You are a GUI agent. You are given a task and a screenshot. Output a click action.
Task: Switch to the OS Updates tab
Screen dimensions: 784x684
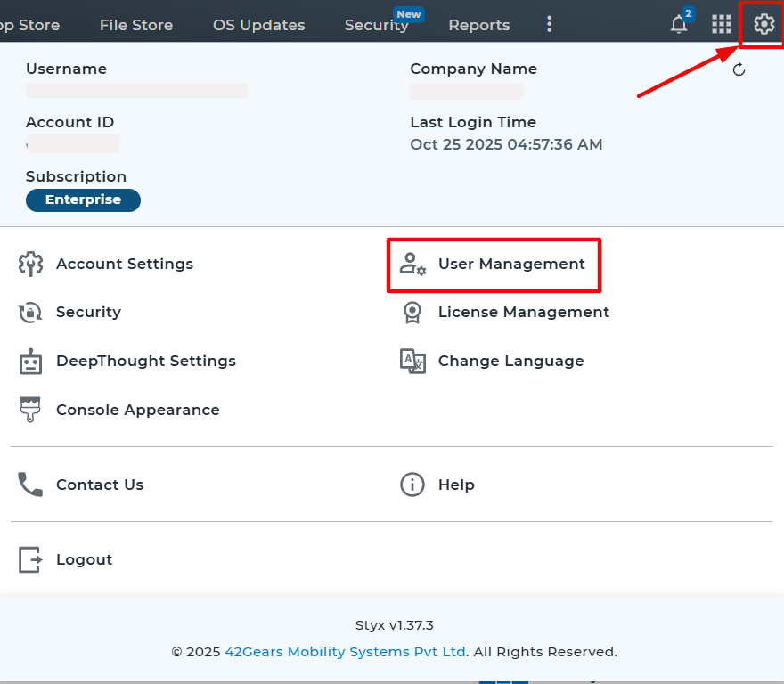(258, 25)
